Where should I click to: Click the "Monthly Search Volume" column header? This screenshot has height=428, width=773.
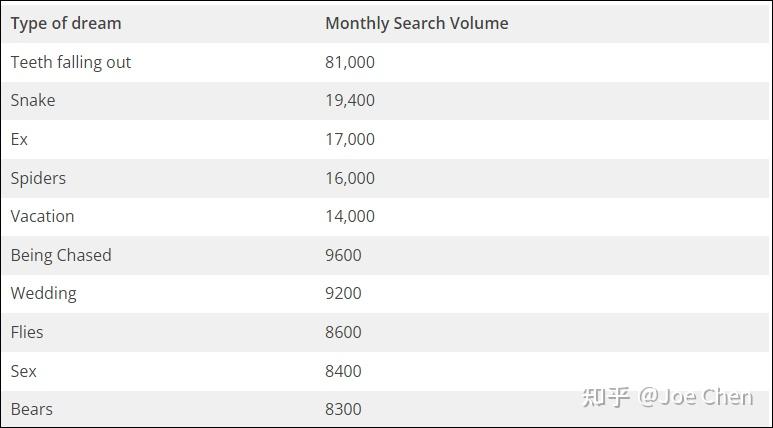coord(416,23)
